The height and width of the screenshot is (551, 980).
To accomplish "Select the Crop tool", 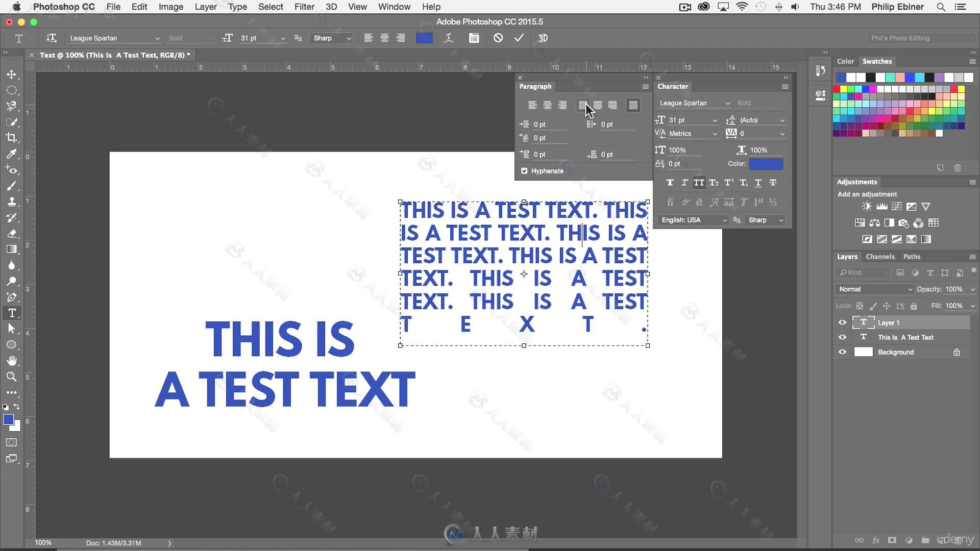I will tap(11, 138).
